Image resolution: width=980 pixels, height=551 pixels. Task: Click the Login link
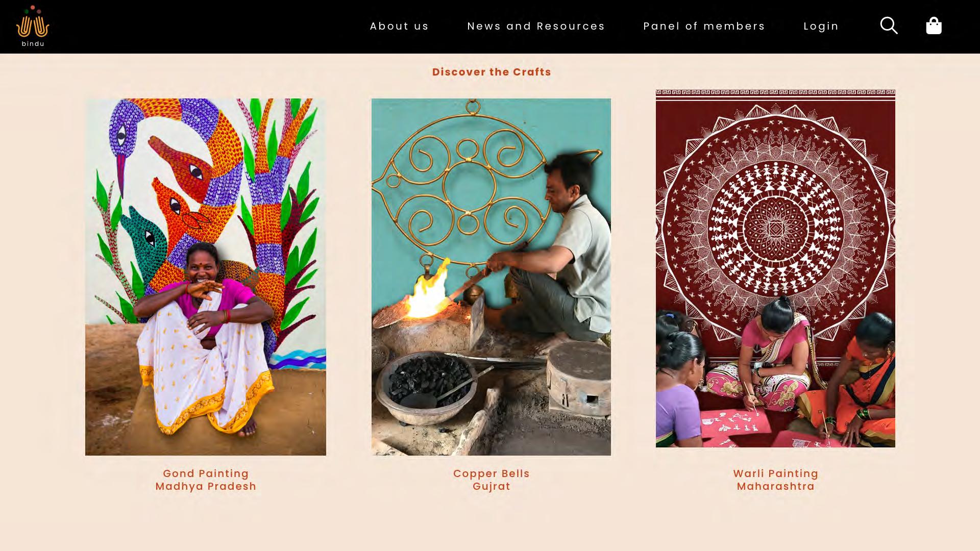[821, 26]
